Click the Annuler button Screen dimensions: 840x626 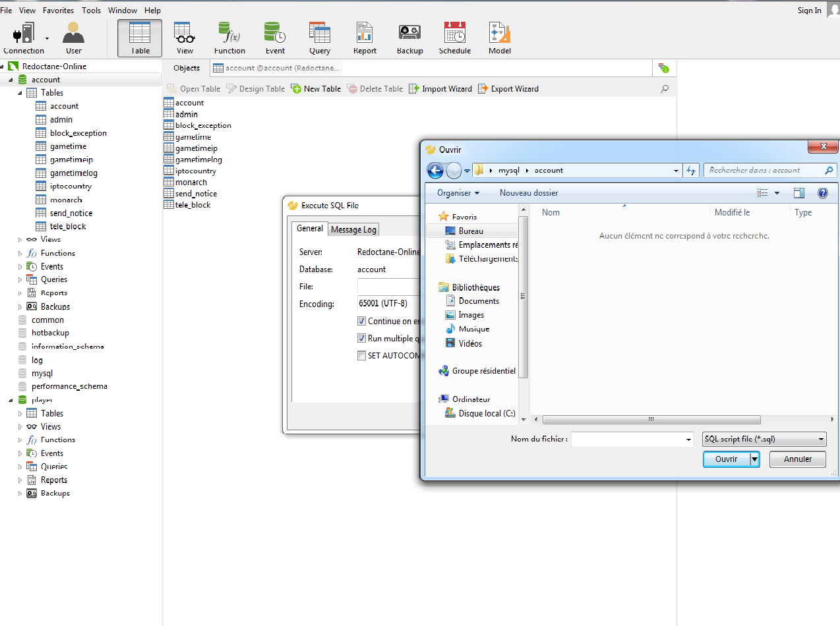[x=797, y=459]
